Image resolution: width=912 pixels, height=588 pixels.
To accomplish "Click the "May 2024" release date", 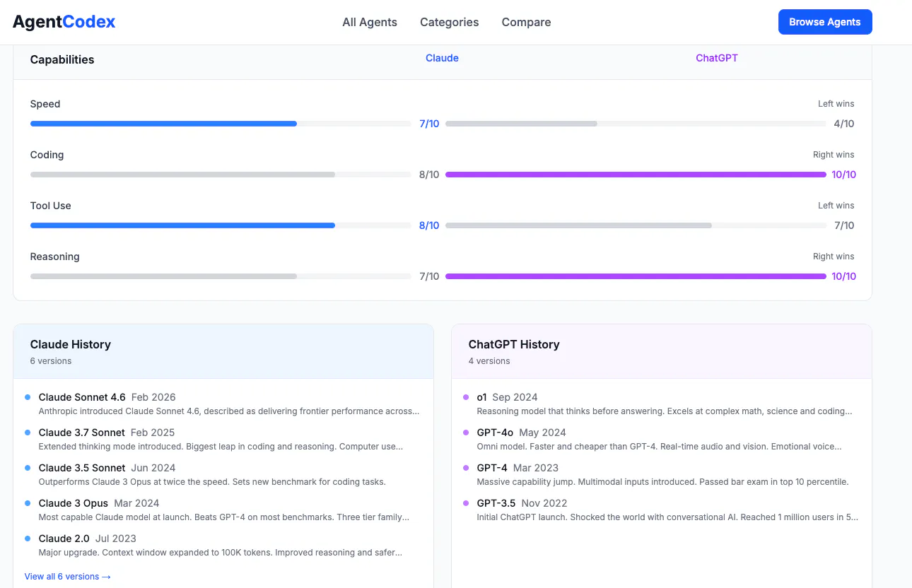I will (543, 433).
